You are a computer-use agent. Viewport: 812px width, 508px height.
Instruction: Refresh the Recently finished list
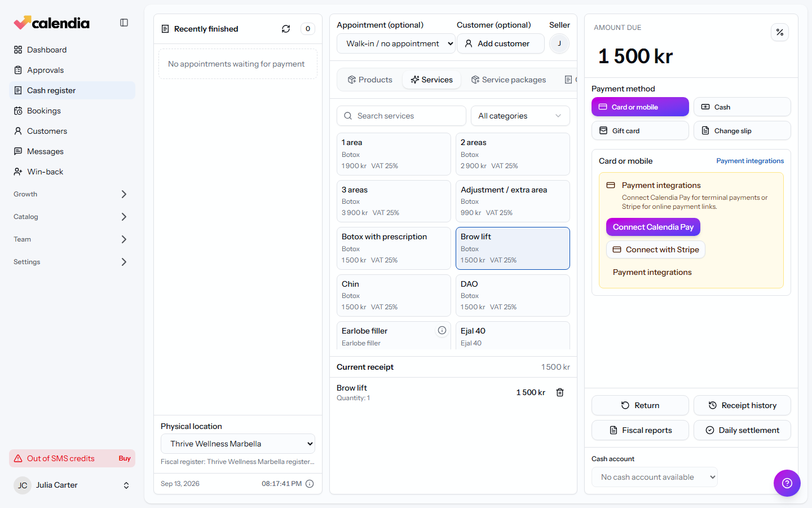tap(286, 29)
